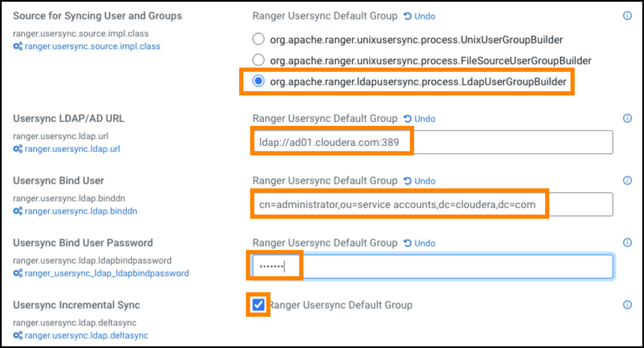Click Undo on the Source for Syncing setting
The image size is (644, 348).
click(x=424, y=16)
